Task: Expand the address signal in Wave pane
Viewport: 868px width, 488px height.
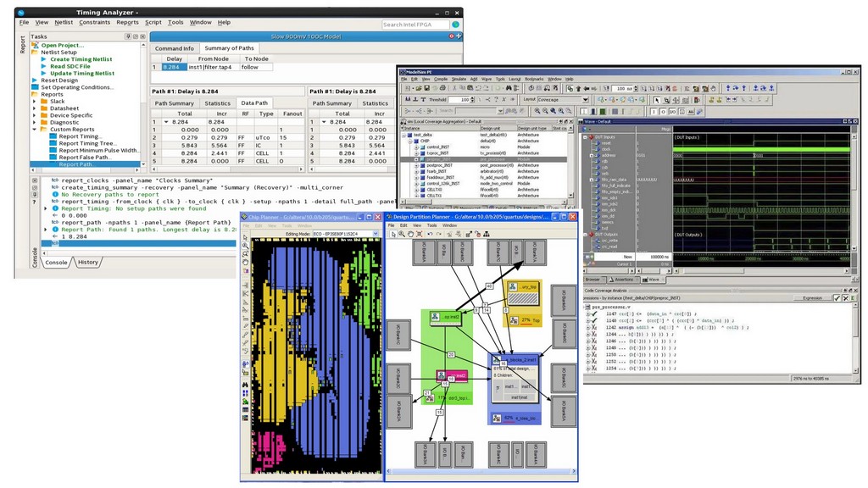Action: (x=591, y=156)
